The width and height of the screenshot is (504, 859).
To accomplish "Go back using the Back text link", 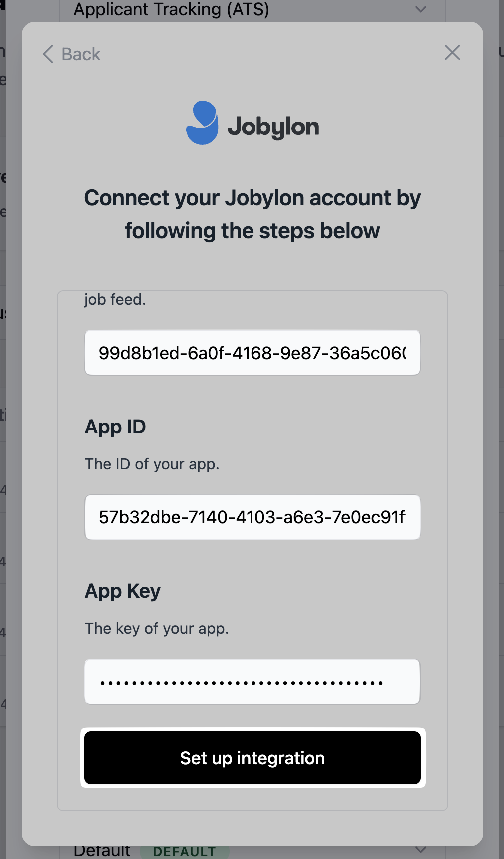I will 81,54.
